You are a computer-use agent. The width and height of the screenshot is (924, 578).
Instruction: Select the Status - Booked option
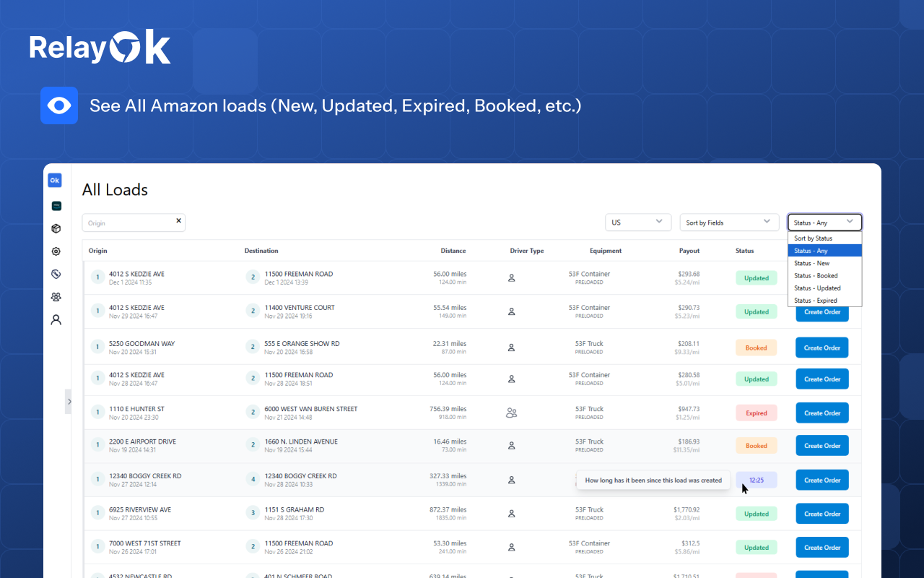pyautogui.click(x=824, y=275)
